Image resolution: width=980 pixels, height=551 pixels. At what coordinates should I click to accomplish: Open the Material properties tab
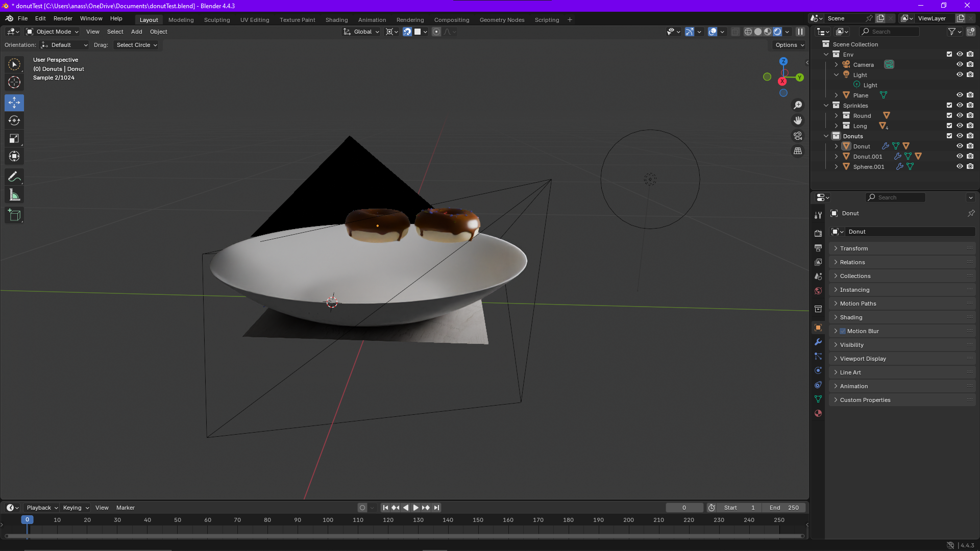pyautogui.click(x=818, y=413)
